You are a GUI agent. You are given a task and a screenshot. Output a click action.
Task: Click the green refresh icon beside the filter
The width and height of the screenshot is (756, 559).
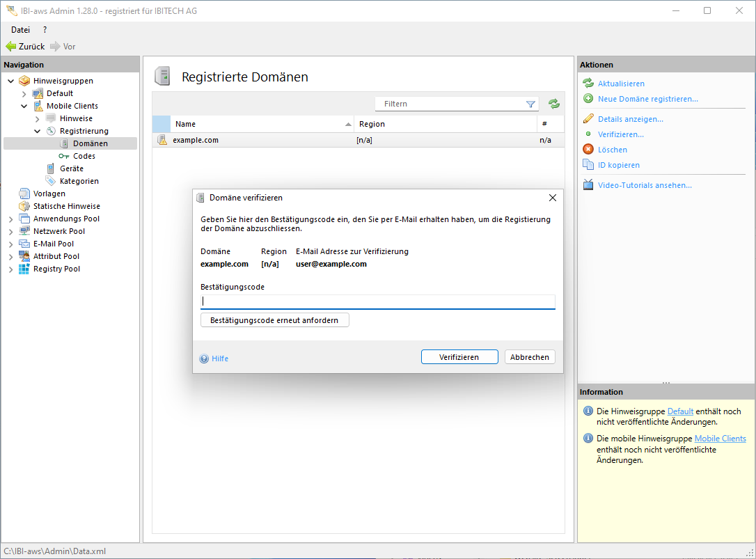(553, 104)
